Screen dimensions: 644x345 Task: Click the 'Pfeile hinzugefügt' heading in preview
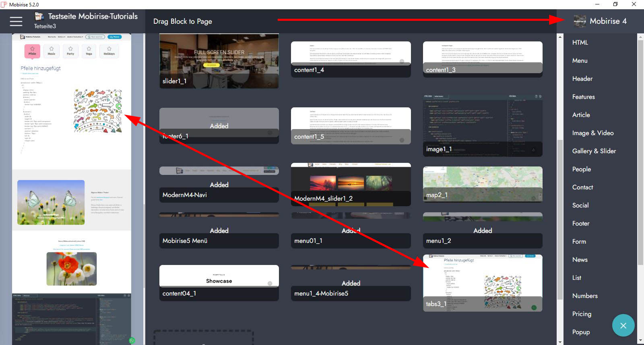click(41, 68)
